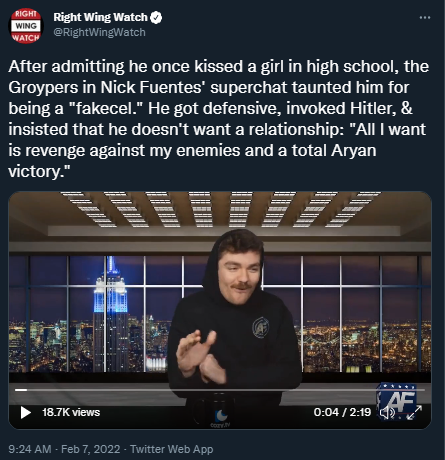Image resolution: width=445 pixels, height=460 pixels.
Task: Click the tweet text body to expand it
Action: [218, 119]
